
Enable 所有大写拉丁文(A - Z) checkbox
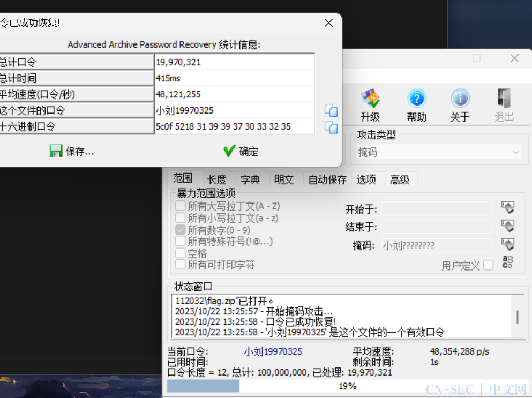click(x=181, y=206)
